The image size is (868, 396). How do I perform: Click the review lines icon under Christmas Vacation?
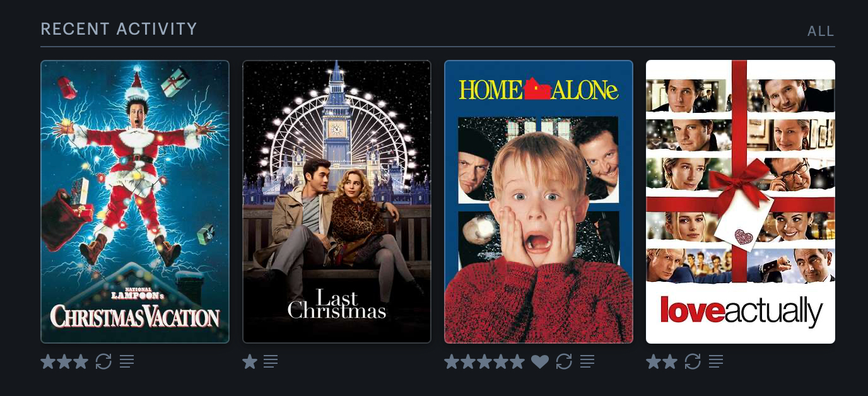click(x=127, y=361)
